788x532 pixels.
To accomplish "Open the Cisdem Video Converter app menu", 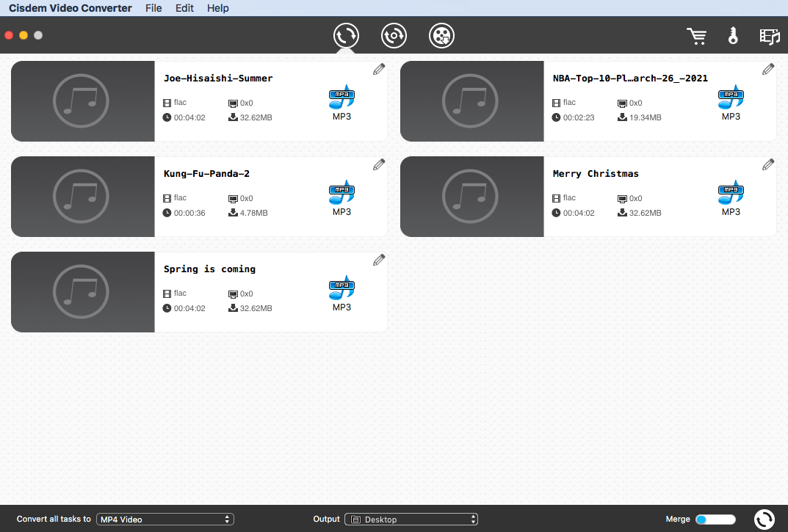I will 71,8.
